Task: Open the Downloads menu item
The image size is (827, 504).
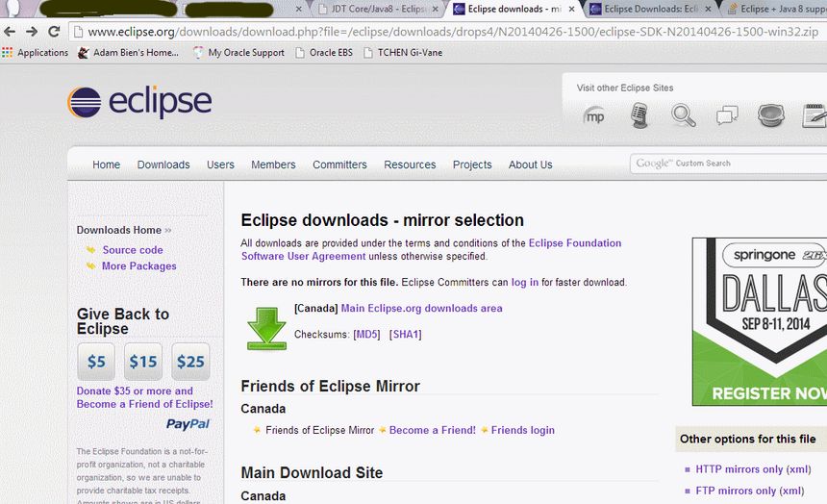Action: pyautogui.click(x=163, y=164)
